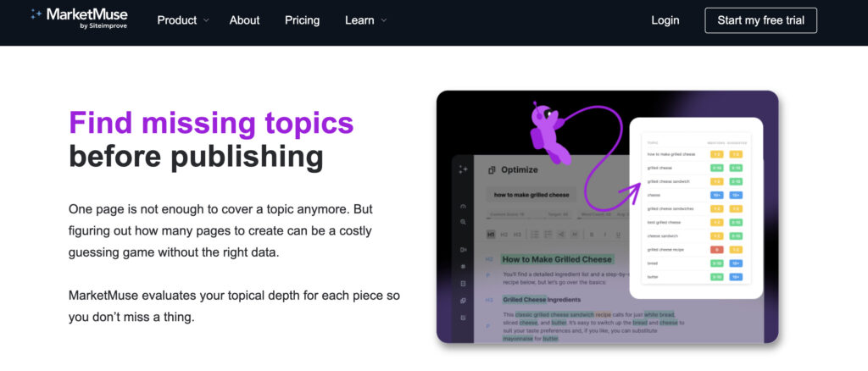
Task: Click the magnifier search icon in the sidebar
Action: pos(463,222)
